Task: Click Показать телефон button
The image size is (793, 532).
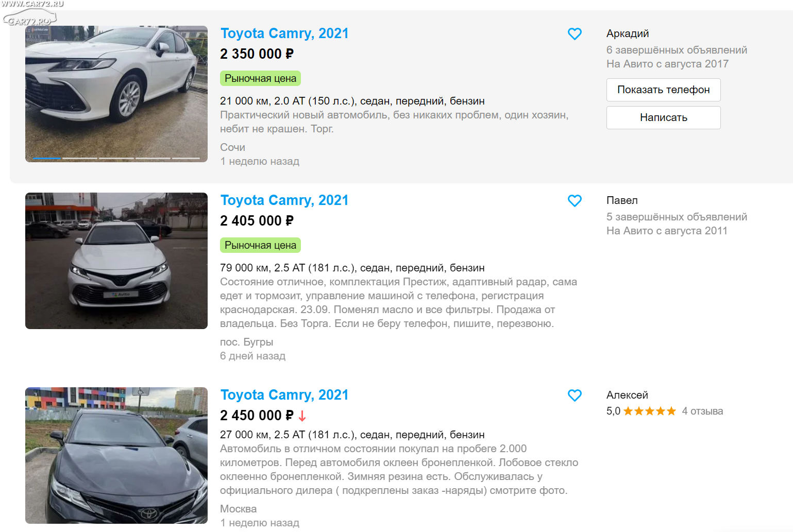Action: [663, 90]
